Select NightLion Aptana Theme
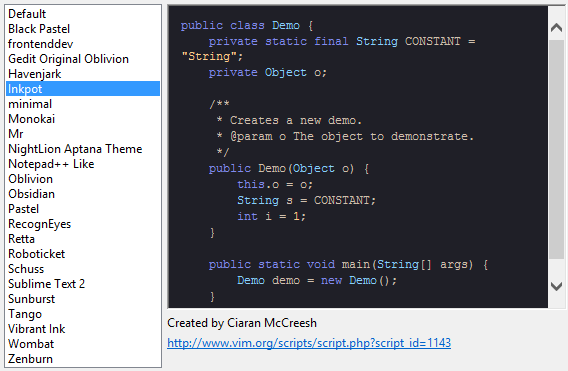This screenshot has height=371, width=568. 83,149
